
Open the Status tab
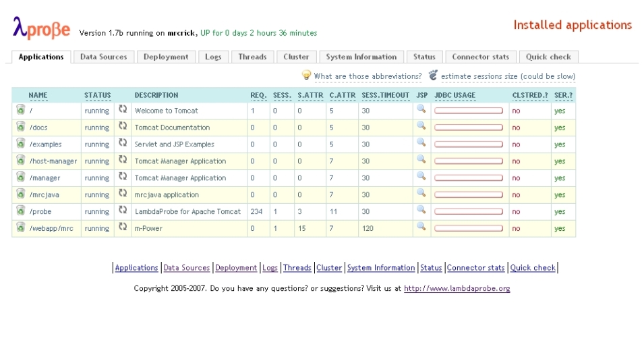click(424, 57)
